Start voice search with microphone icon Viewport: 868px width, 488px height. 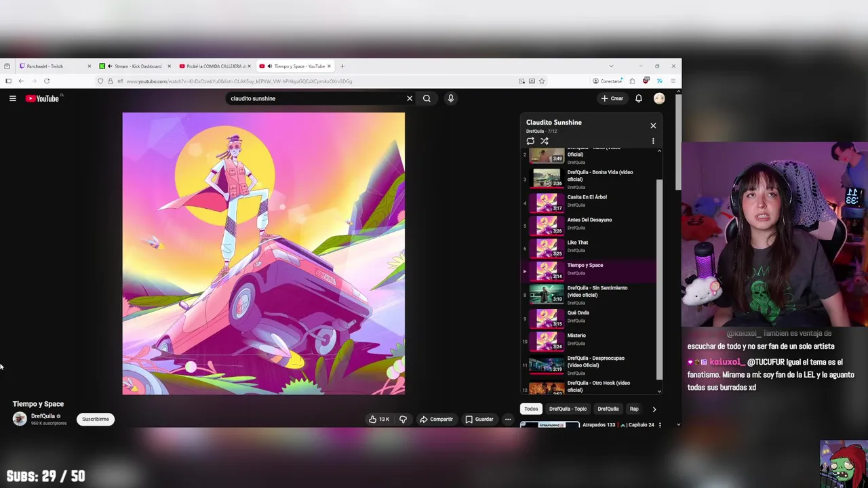click(450, 98)
